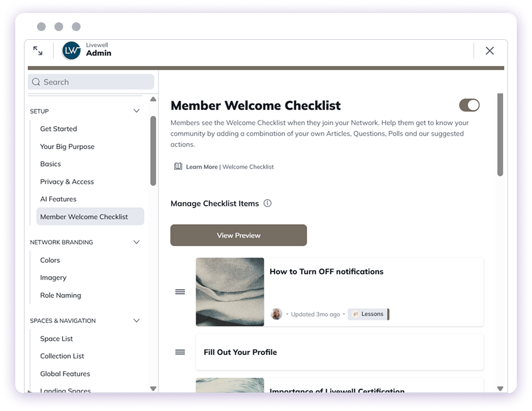Click the drag handle for Fill Out Your Profile
This screenshot has width=532, height=411.
pos(179,352)
